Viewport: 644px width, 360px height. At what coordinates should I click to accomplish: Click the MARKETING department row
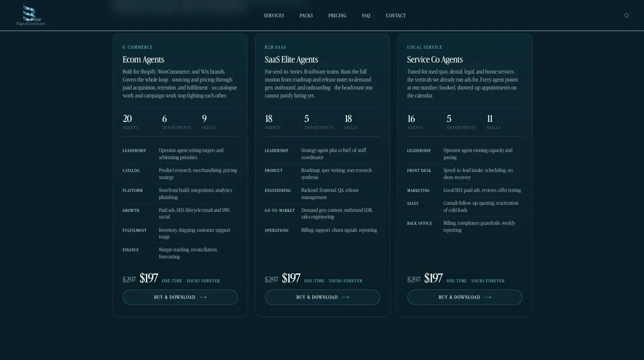[465, 190]
